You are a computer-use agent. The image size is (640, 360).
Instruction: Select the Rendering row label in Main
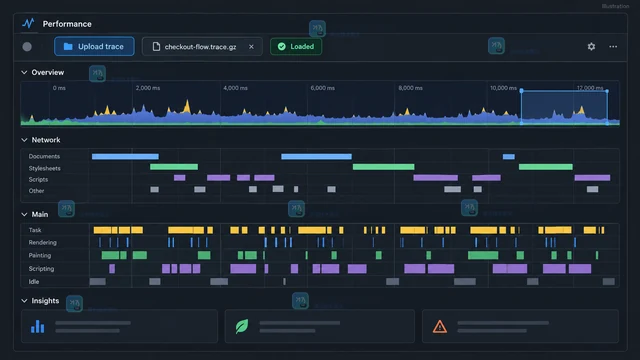click(x=42, y=242)
